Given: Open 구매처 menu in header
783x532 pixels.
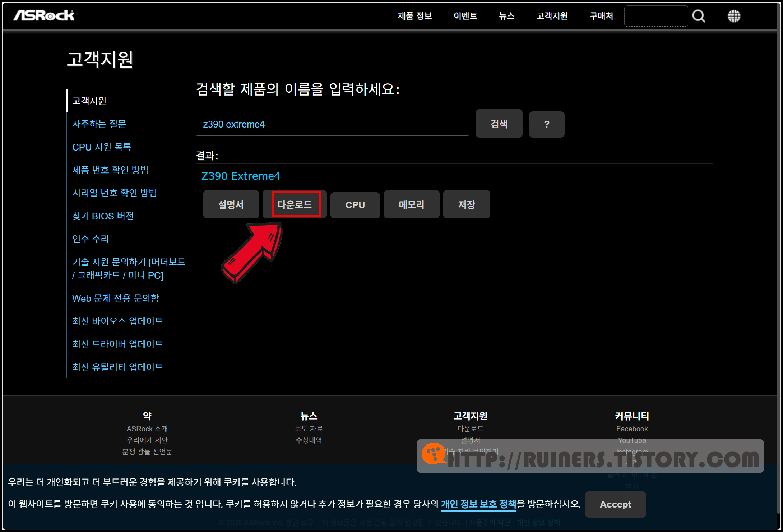Looking at the screenshot, I should [601, 16].
